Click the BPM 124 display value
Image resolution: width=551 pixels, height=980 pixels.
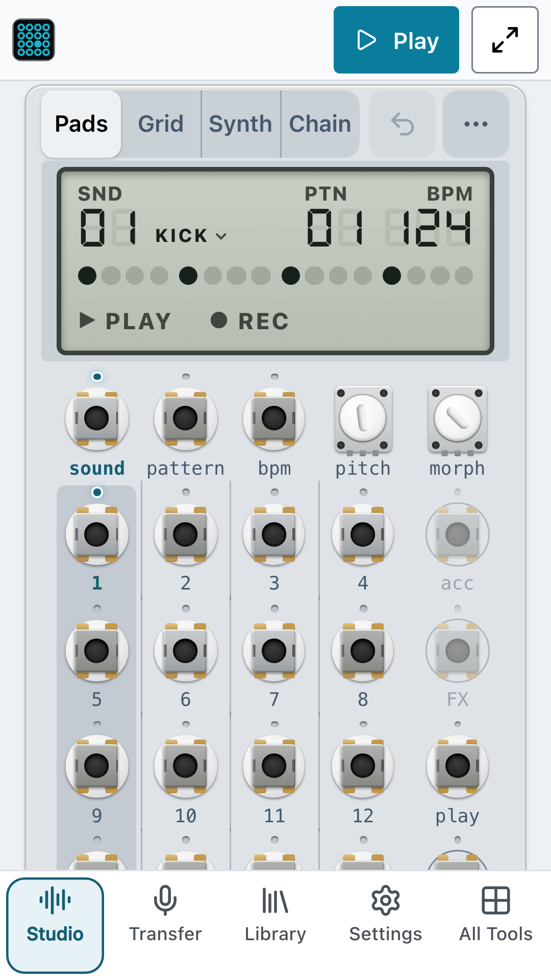click(x=429, y=228)
